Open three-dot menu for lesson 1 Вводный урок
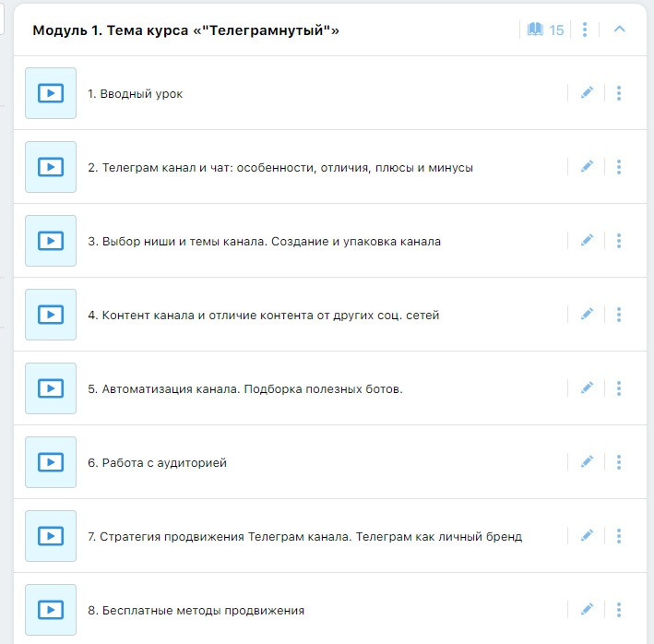 click(619, 93)
